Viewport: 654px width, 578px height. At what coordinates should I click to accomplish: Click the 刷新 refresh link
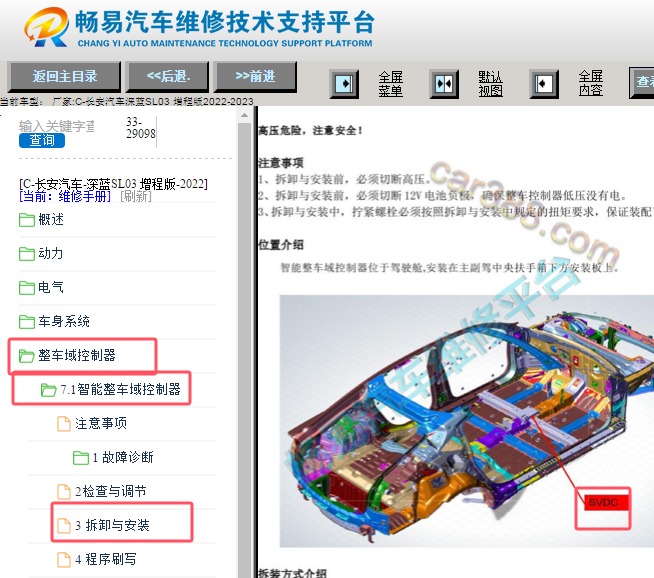pos(136,196)
